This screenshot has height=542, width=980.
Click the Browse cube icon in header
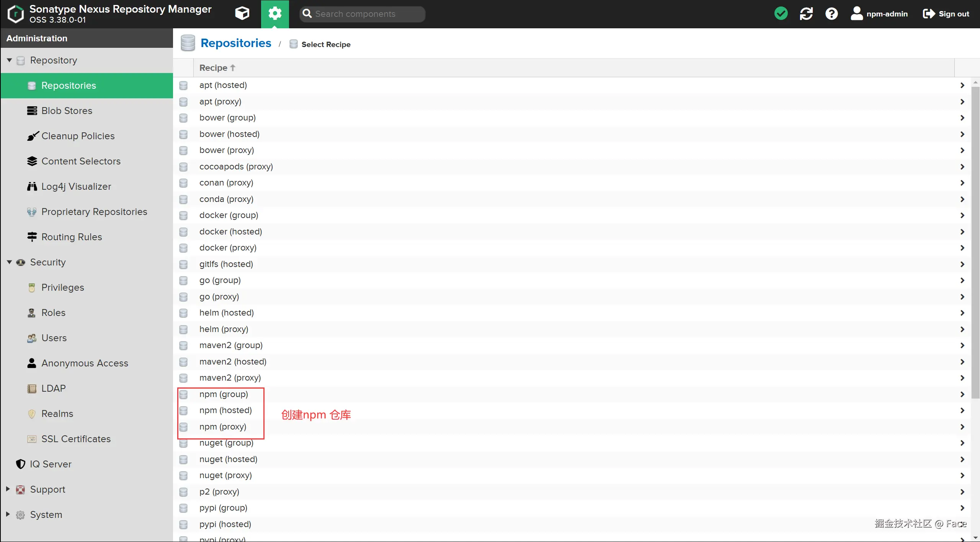[x=242, y=14]
